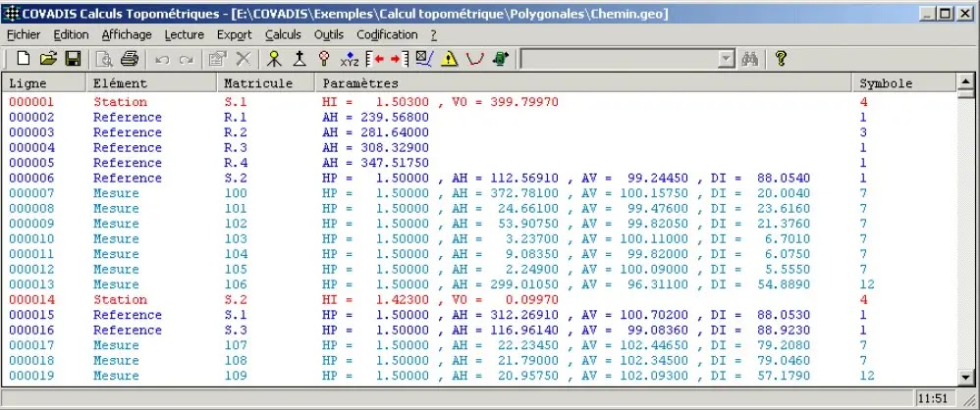Viewport: 980px width, 410px height.
Task: Click the delete X icon
Action: click(243, 59)
